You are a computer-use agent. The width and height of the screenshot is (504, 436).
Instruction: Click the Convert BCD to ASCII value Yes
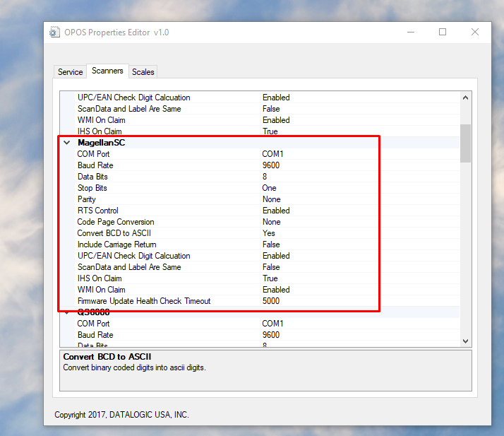pyautogui.click(x=269, y=233)
